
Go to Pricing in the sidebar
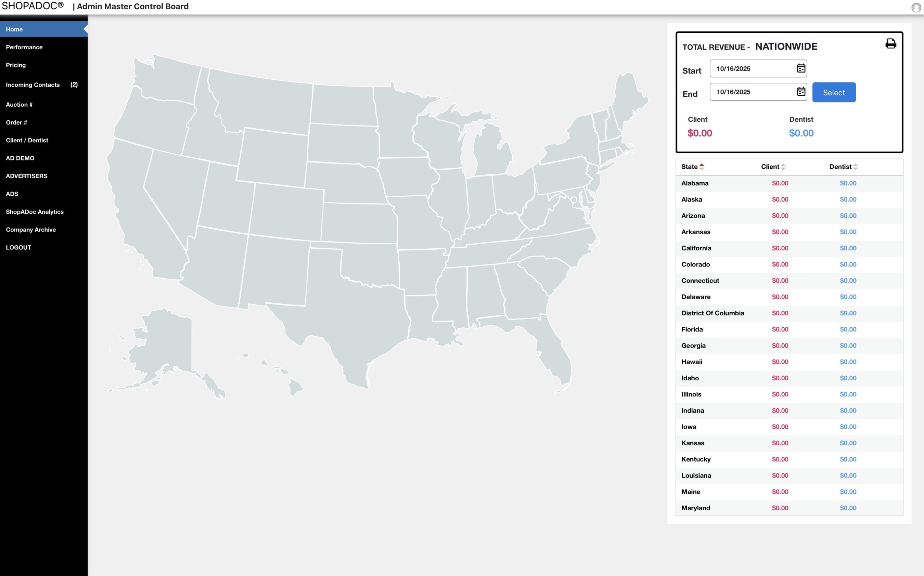tap(16, 65)
